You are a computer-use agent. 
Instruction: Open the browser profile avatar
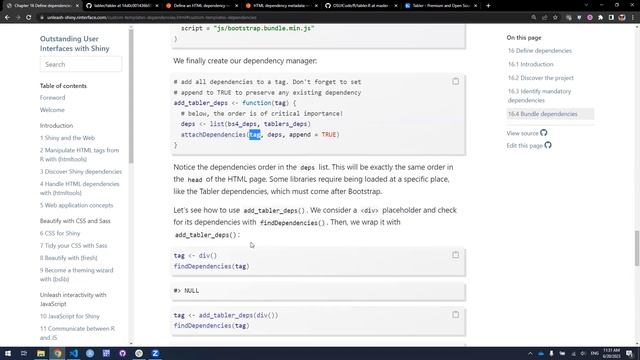pos(622,18)
